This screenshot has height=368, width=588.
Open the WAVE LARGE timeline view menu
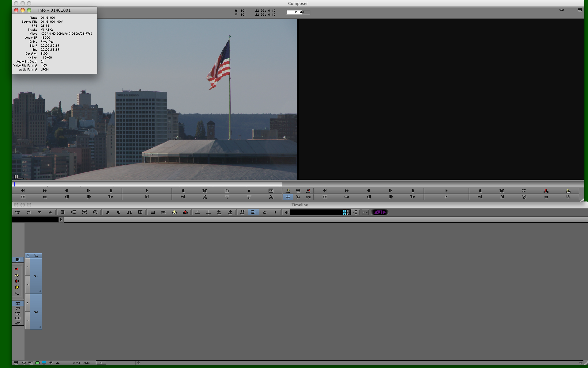point(81,363)
